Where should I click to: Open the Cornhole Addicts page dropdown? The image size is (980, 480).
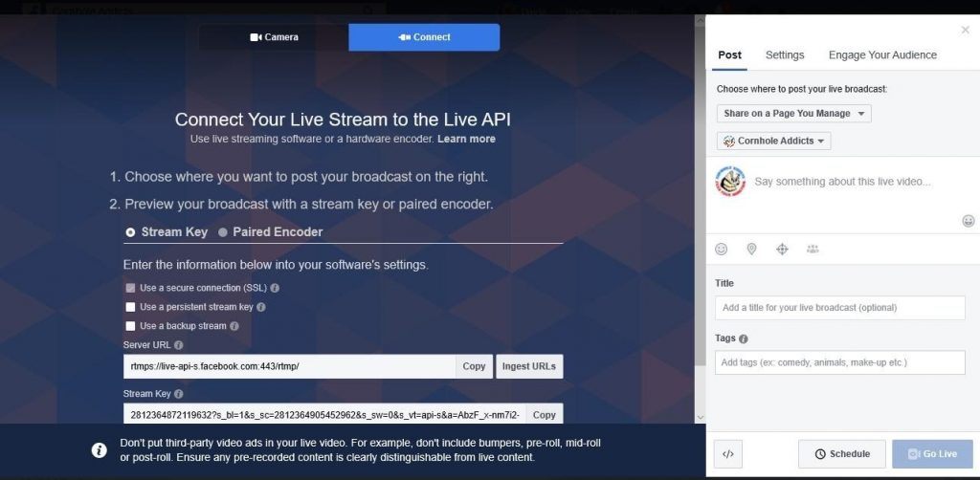[773, 142]
